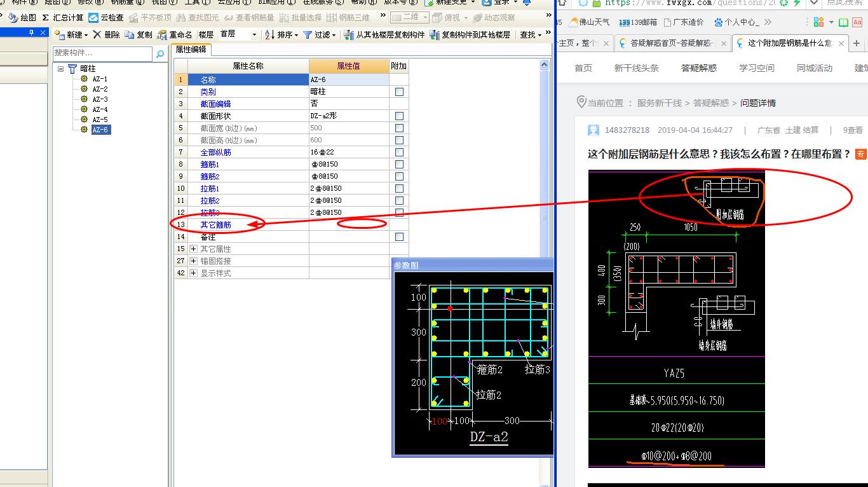Click the browser Aa translate icon
Screen dimensions: 868x487
(x=858, y=22)
